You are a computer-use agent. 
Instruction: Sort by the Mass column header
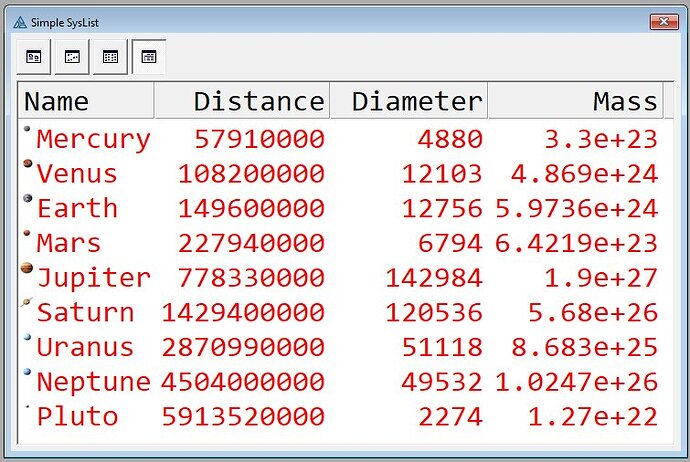575,101
